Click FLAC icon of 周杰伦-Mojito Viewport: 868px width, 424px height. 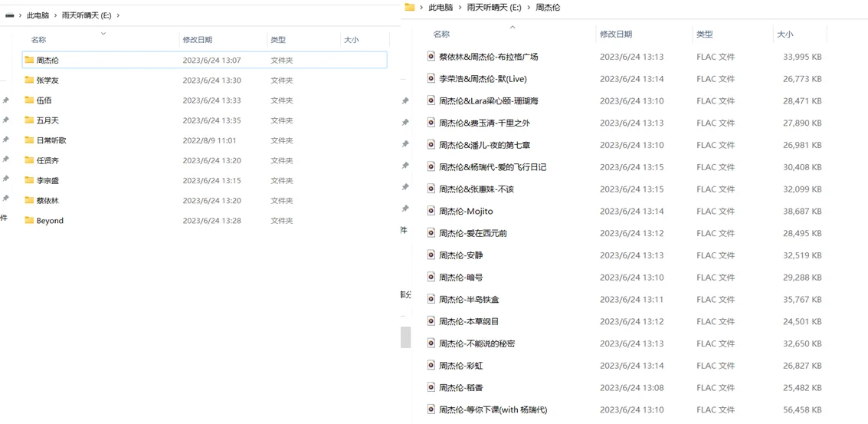pos(431,211)
